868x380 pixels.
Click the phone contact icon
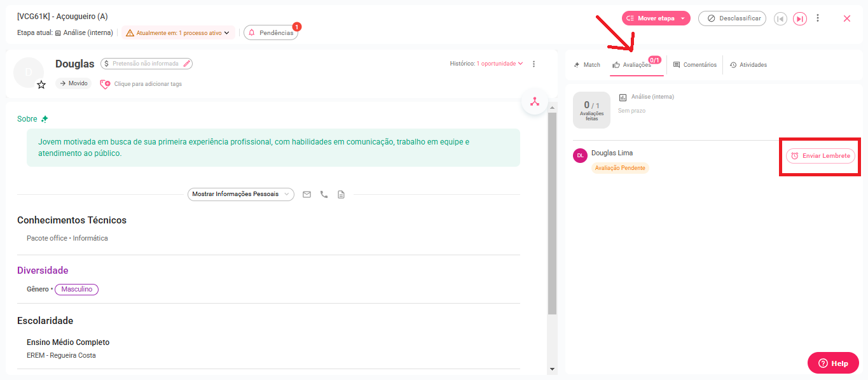coord(324,194)
